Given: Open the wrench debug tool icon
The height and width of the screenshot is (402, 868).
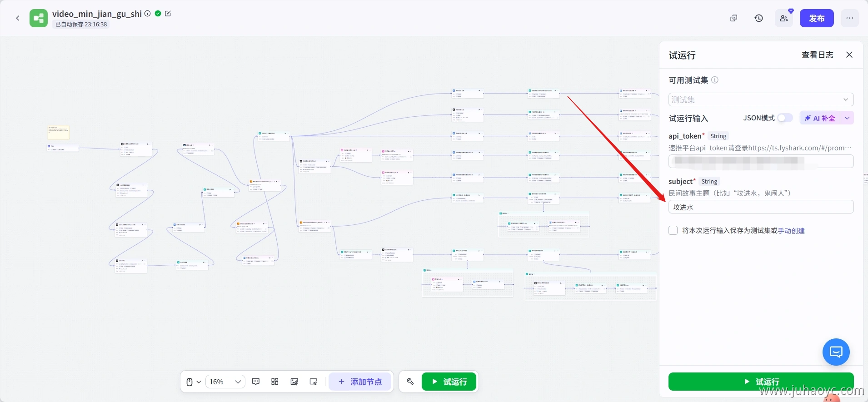Looking at the screenshot, I should point(410,382).
